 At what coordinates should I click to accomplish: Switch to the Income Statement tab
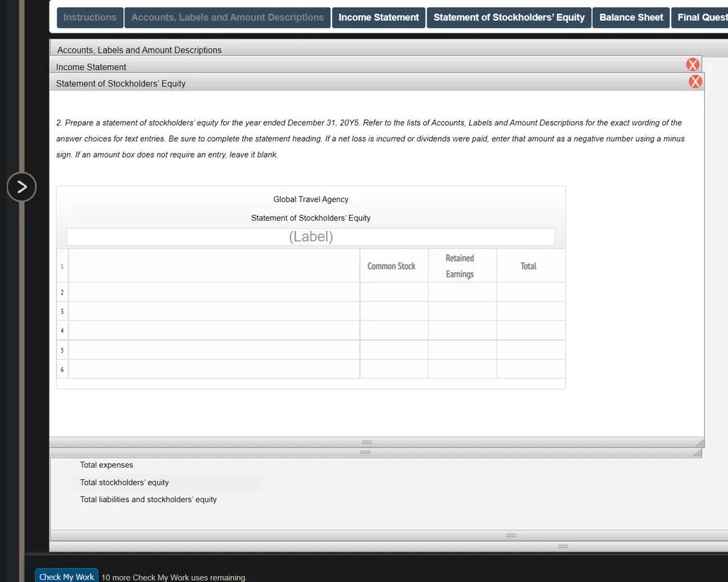click(x=378, y=17)
